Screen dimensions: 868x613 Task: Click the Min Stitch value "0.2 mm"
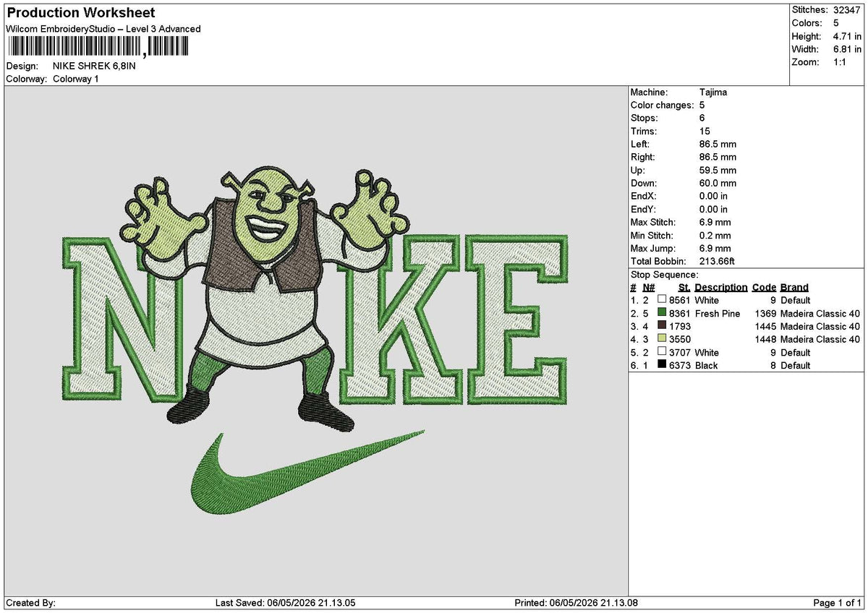click(x=715, y=235)
